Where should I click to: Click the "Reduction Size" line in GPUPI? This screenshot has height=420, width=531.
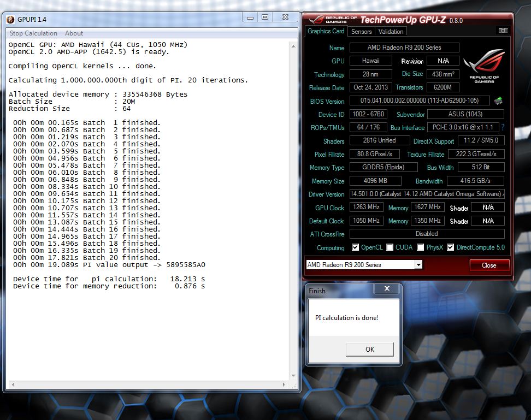click(x=69, y=108)
